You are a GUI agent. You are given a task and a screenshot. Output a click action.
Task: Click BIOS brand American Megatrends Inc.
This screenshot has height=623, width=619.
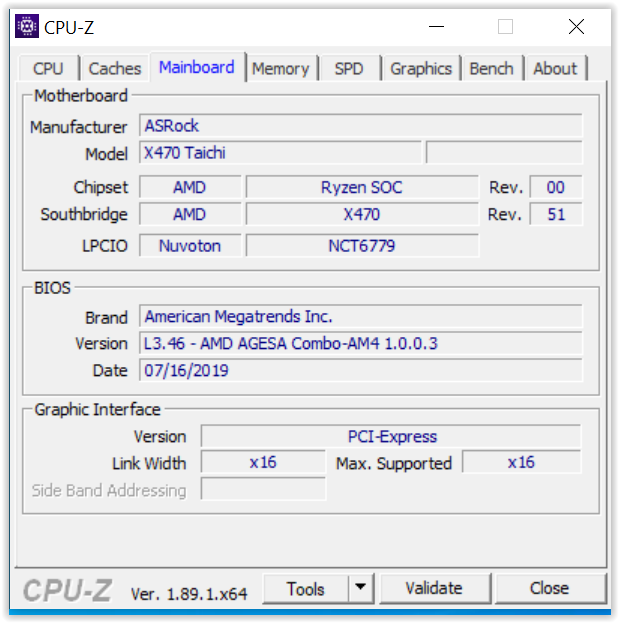point(361,316)
